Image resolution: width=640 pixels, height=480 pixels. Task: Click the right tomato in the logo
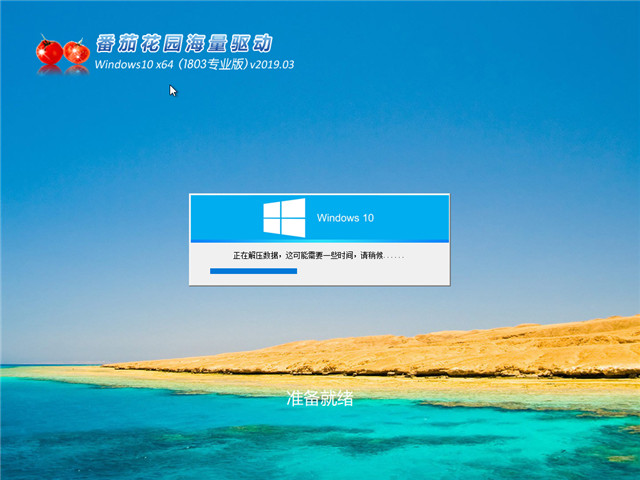tap(77, 50)
